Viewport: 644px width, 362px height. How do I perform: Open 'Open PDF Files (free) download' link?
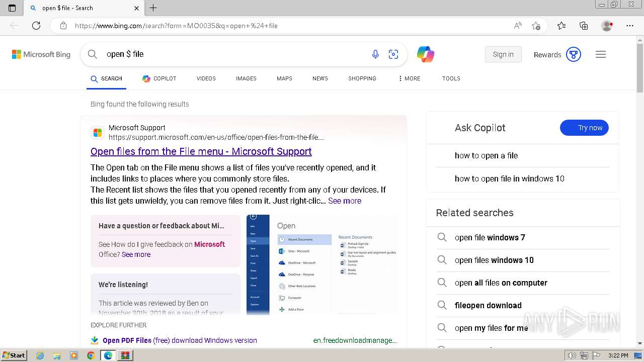click(180, 340)
